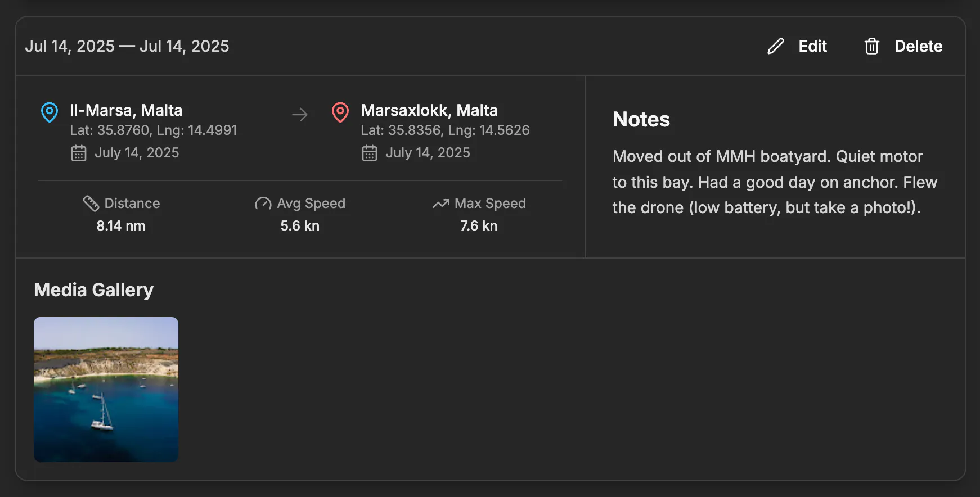Click the Il-Marsa, Malta location label

[x=126, y=110]
